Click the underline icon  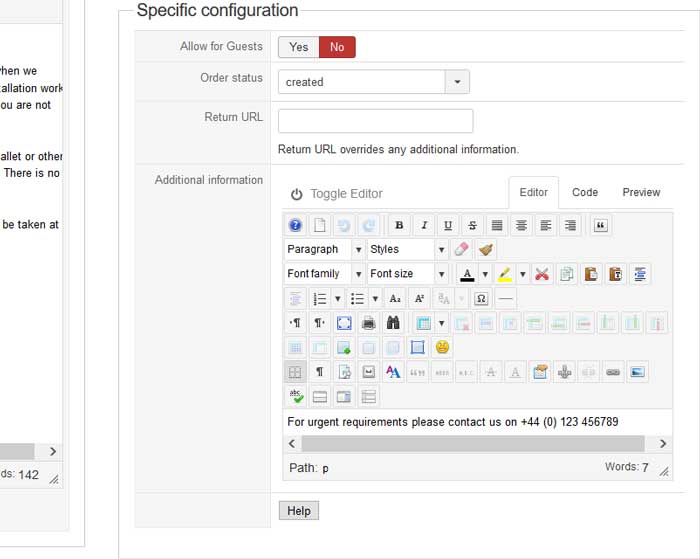click(x=448, y=226)
